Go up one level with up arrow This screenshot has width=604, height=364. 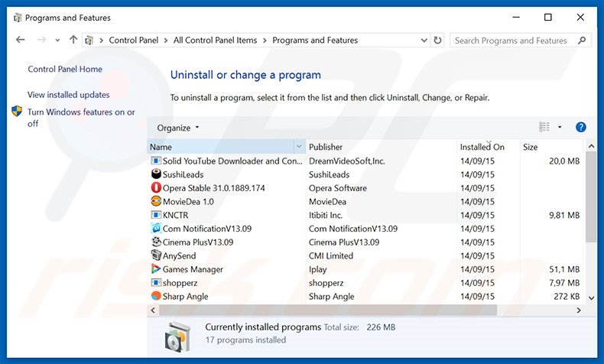(x=73, y=41)
